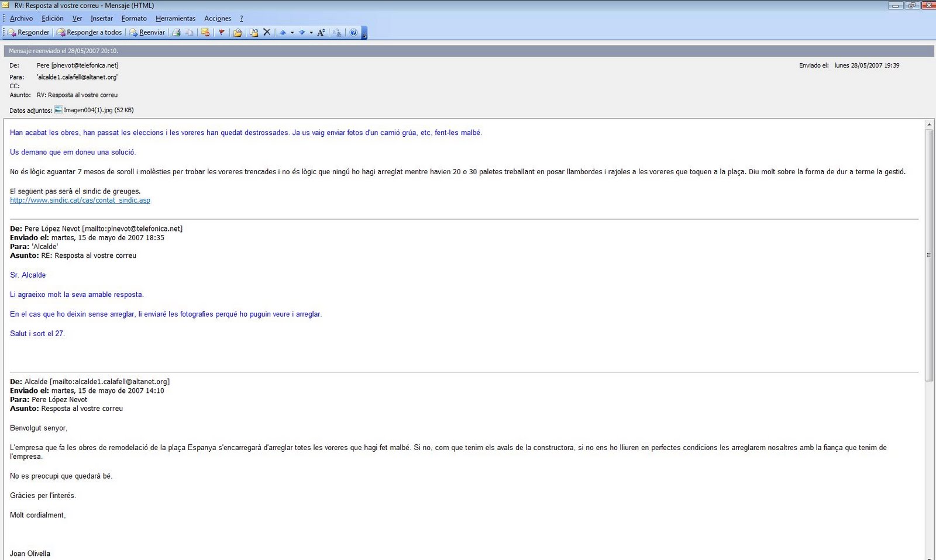This screenshot has height=560, width=936.
Task: Click recipient 'alcalde1.calafell@altanet.org' in Para field
Action: pyautogui.click(x=77, y=77)
